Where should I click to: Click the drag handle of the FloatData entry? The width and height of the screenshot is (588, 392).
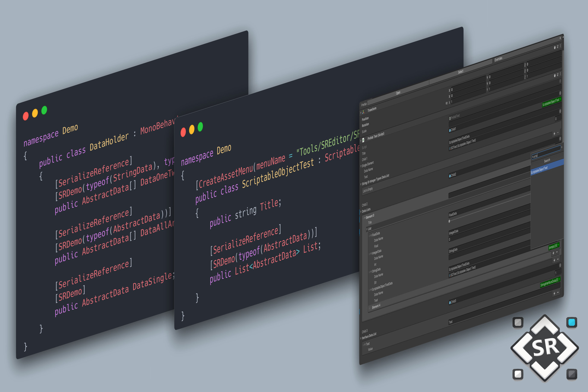tap(369, 236)
